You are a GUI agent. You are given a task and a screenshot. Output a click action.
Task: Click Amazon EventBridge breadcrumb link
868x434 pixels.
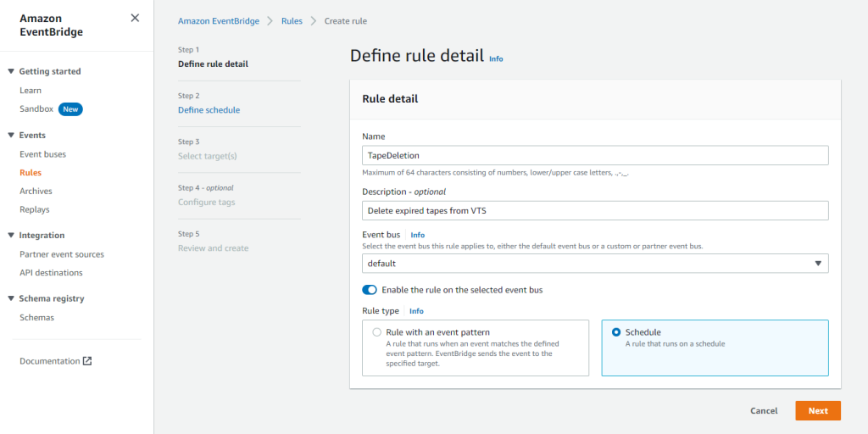218,21
